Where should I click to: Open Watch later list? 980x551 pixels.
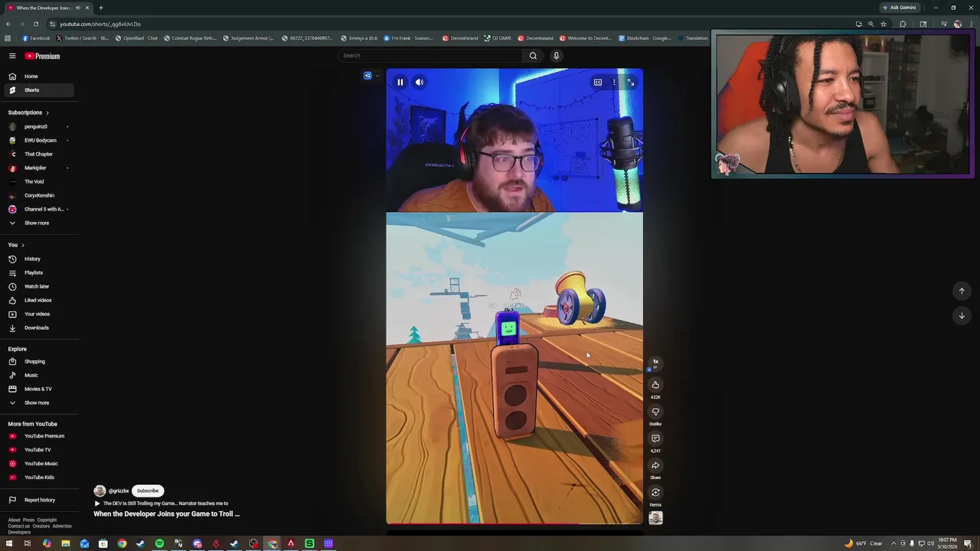(38, 286)
